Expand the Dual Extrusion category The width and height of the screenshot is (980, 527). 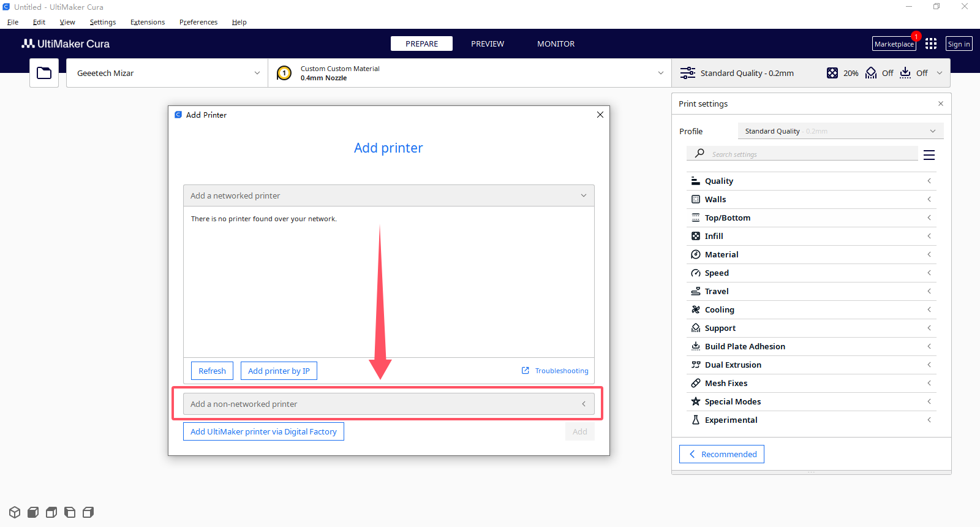point(812,365)
